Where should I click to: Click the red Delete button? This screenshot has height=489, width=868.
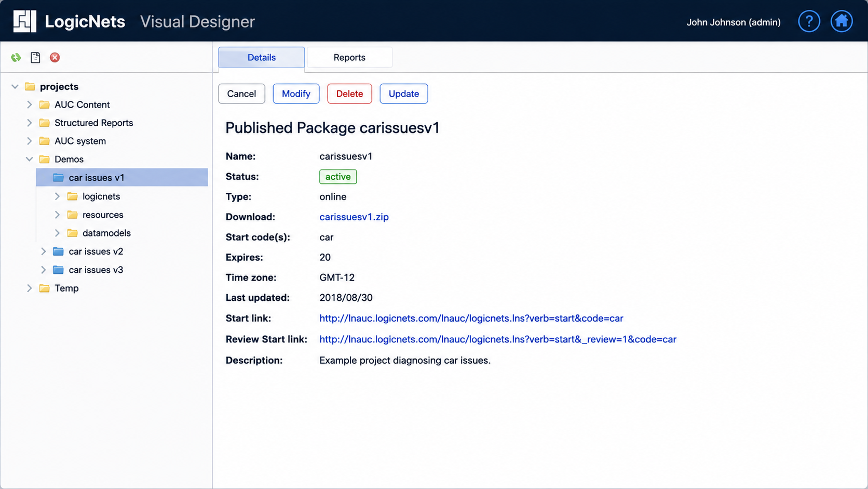(x=349, y=94)
